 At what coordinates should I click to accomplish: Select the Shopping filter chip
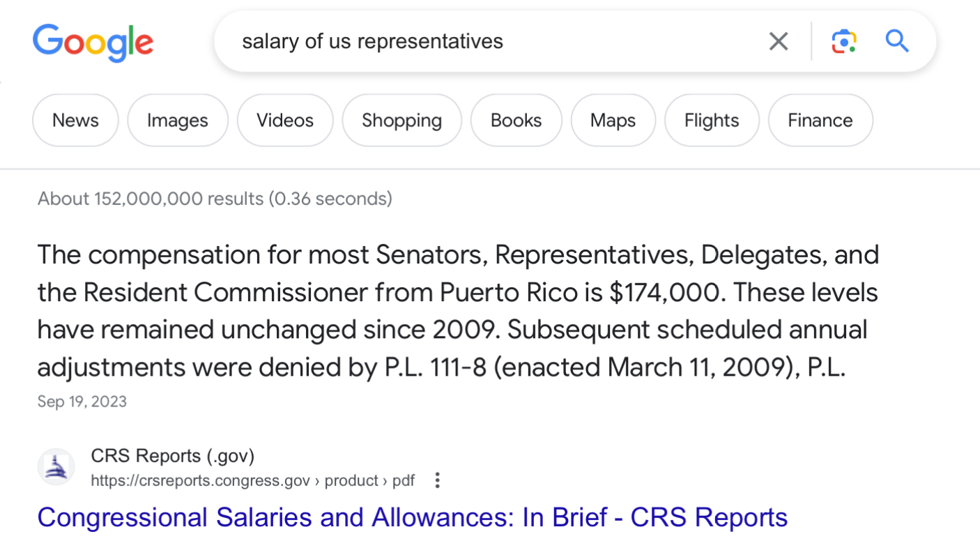[x=401, y=121]
